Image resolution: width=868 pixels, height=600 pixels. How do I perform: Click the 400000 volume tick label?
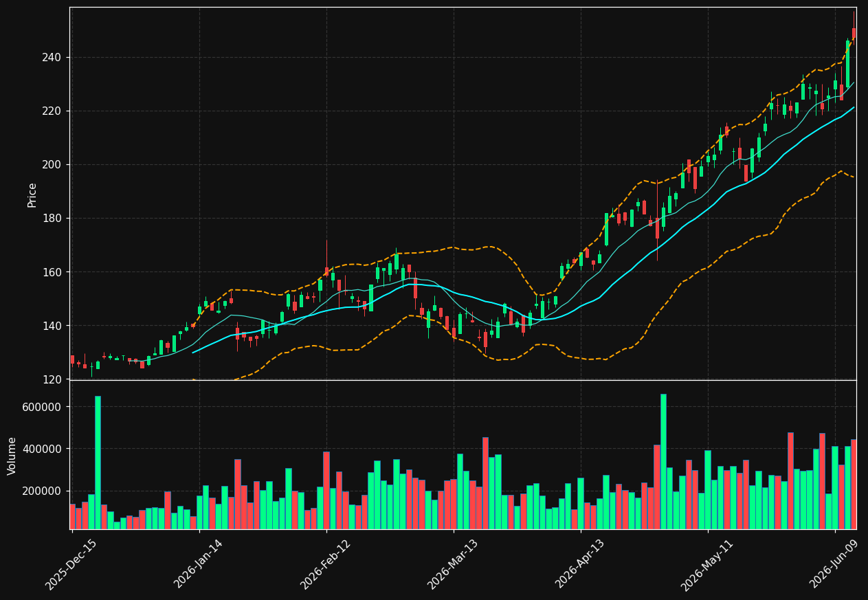(43, 449)
